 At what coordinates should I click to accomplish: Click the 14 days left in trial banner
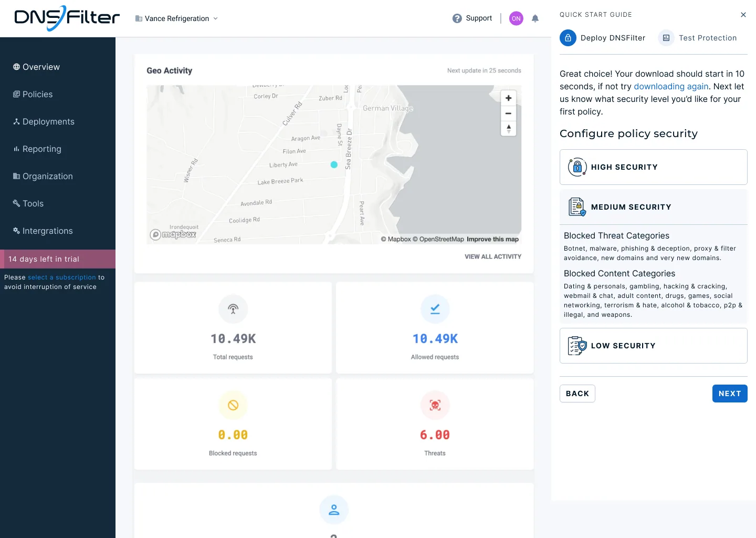point(58,259)
